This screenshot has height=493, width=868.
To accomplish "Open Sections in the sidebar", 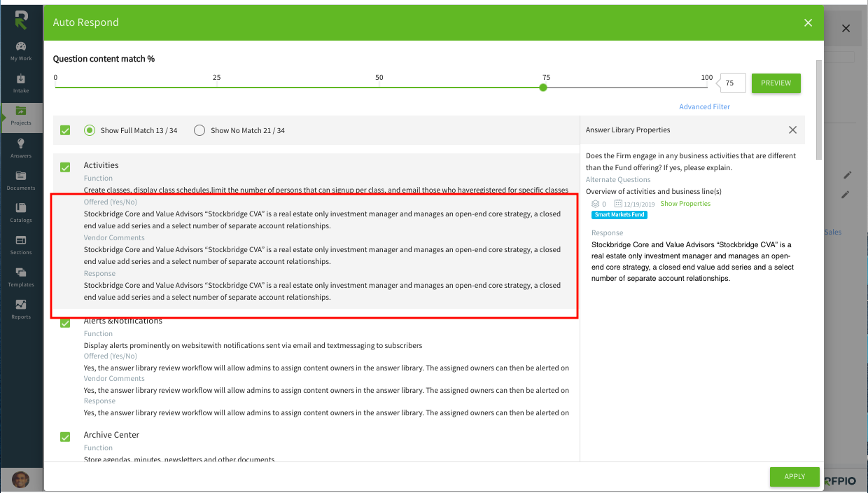I will [x=21, y=245].
